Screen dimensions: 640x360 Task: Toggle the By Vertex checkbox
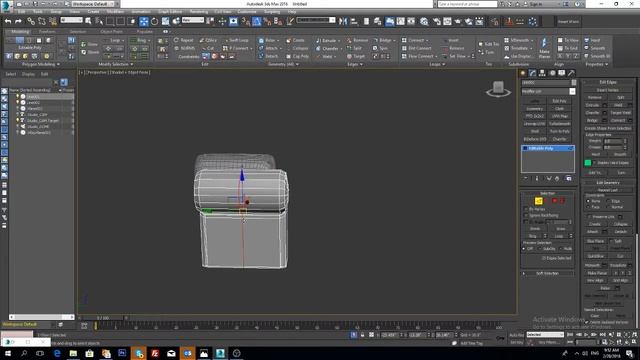pyautogui.click(x=526, y=209)
